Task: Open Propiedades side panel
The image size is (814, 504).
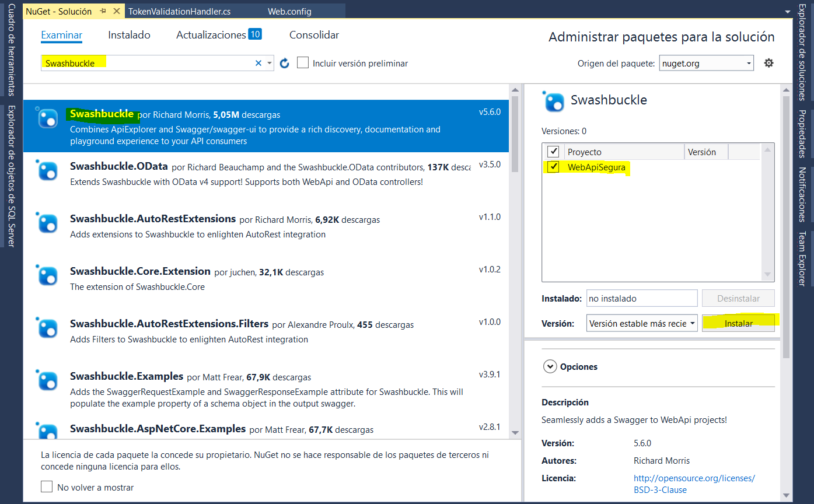Action: coord(802,134)
